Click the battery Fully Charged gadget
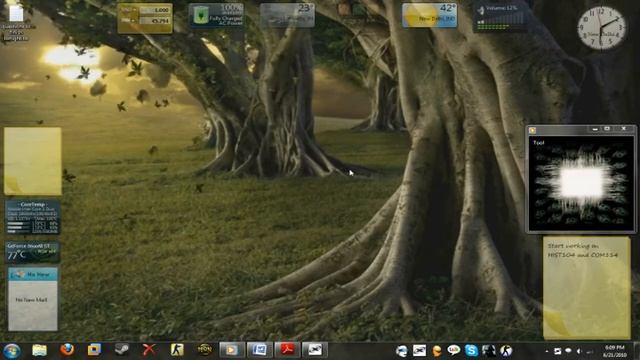Viewport: 640px width, 360px height. 216,16
